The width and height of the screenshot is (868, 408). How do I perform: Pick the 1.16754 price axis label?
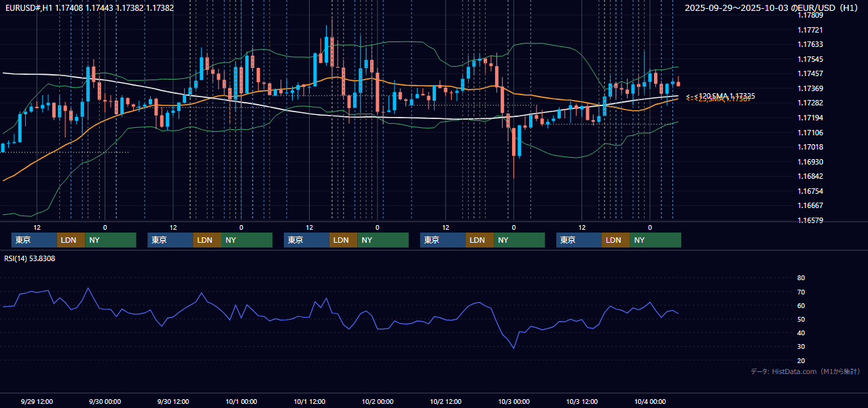click(x=810, y=191)
